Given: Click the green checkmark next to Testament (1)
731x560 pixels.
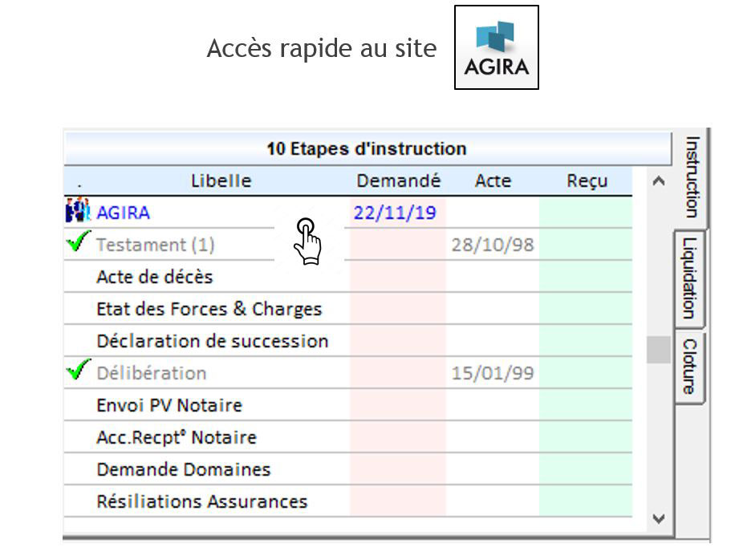Looking at the screenshot, I should tap(79, 241).
